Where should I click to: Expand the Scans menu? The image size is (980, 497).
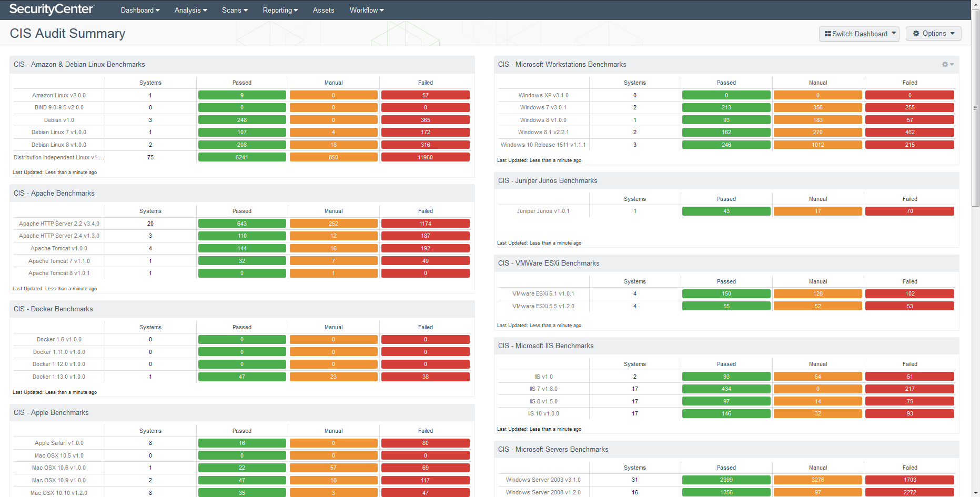pos(235,10)
